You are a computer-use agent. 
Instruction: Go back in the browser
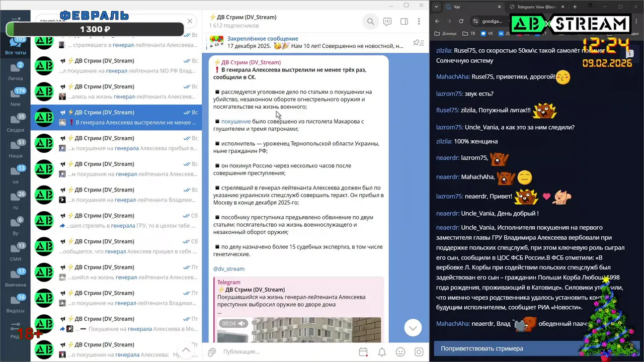[x=437, y=21]
